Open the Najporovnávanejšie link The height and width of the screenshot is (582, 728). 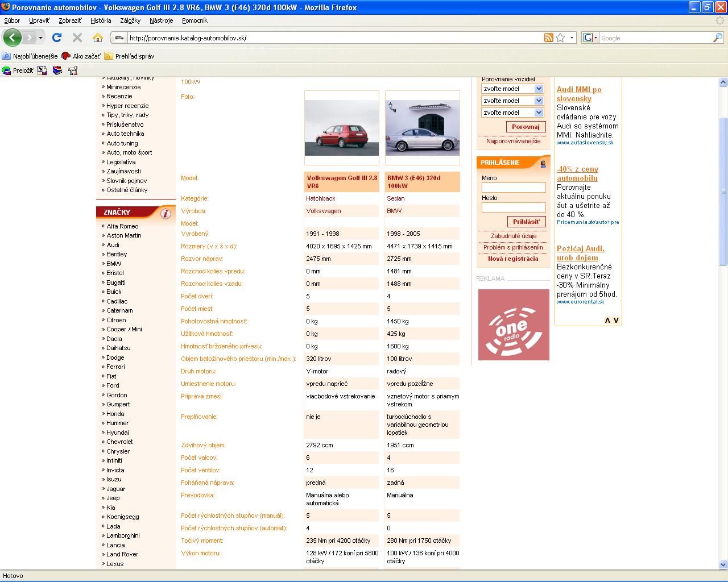pos(514,141)
